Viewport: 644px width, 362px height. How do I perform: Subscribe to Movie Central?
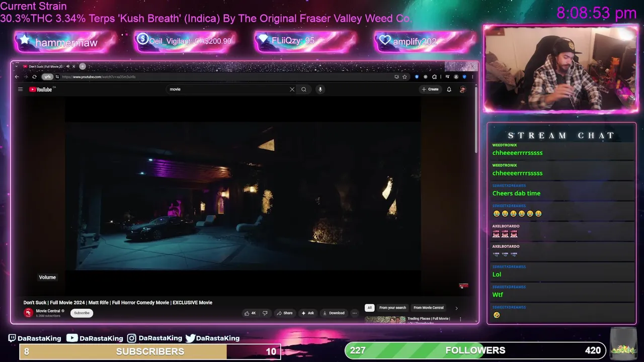(82, 313)
